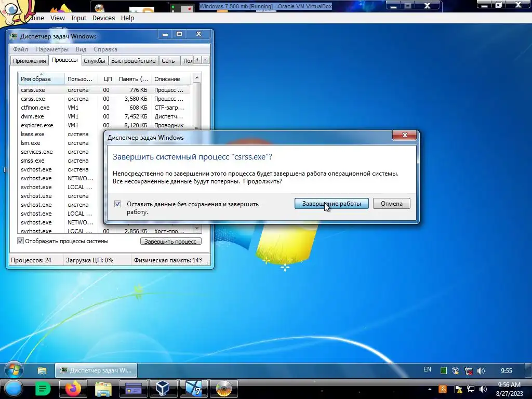Click the guest network tray icon with red X
This screenshot has width=532, height=399.
pyautogui.click(x=469, y=371)
